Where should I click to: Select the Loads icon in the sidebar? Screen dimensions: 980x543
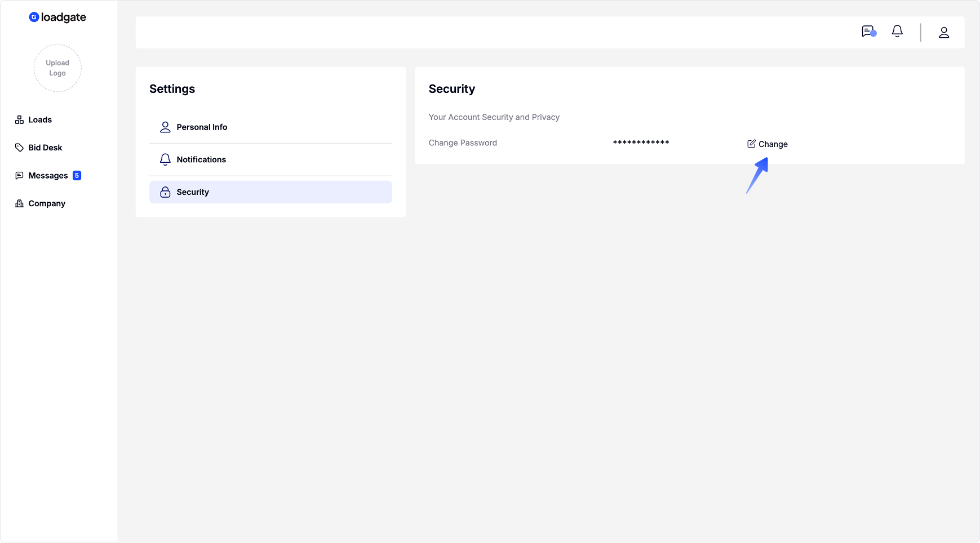[x=20, y=119]
